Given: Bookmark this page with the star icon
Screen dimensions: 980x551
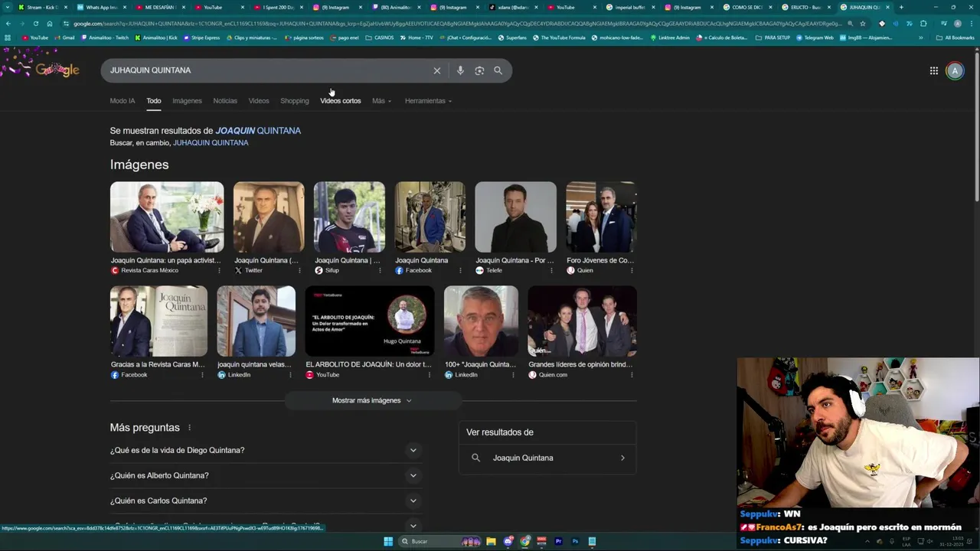Looking at the screenshot, I should [863, 24].
